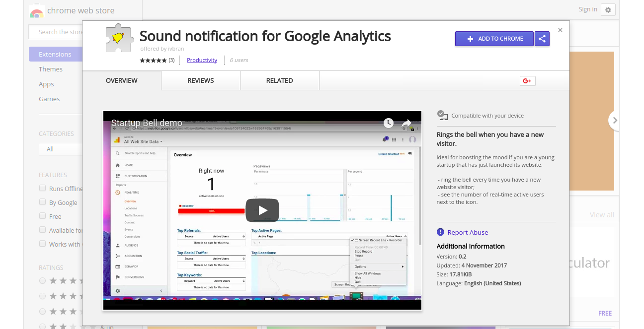The height and width of the screenshot is (329, 644).
Task: Click the Watch later clock icon
Action: pyautogui.click(x=389, y=123)
